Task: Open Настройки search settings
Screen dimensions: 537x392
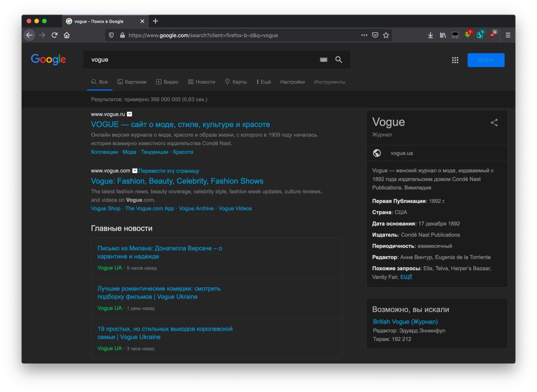Action: (292, 82)
